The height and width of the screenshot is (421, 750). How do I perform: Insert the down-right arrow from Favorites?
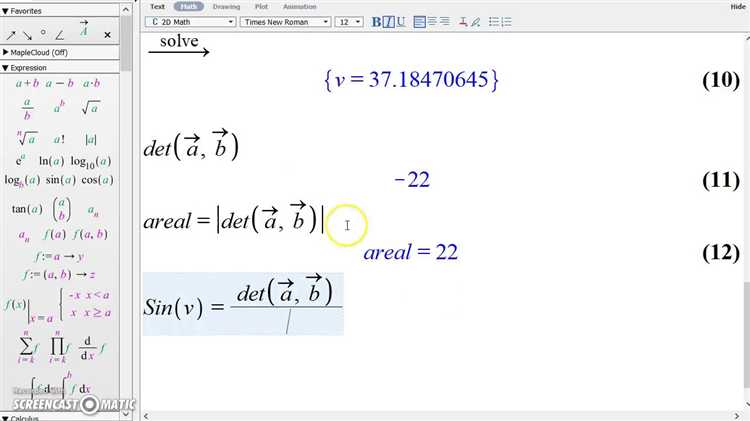[x=27, y=35]
